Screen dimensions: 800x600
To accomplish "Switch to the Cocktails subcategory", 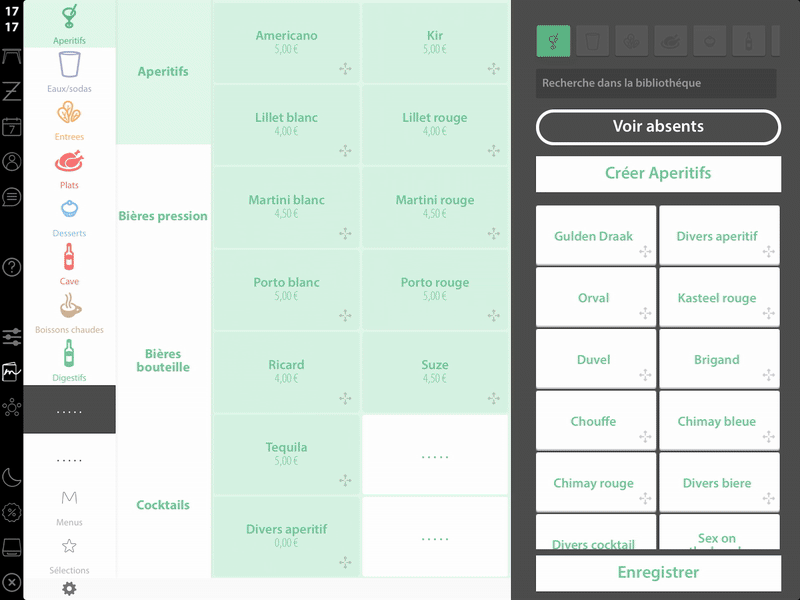I will 163,505.
